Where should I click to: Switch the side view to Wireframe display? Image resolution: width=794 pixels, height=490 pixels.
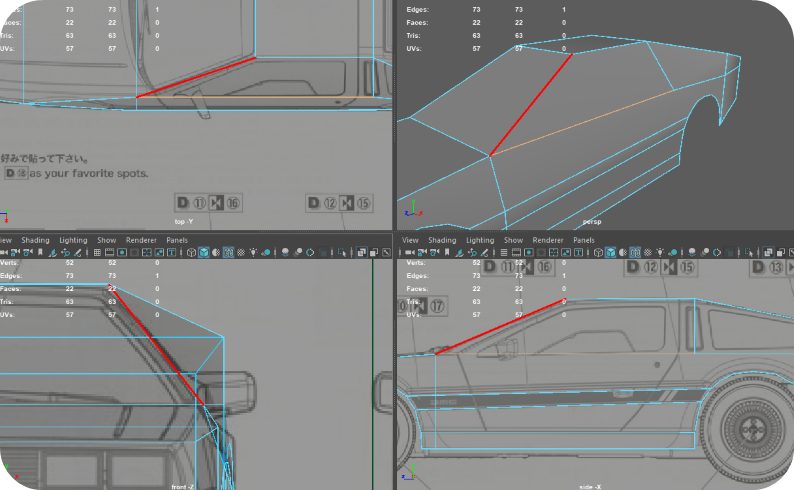(598, 252)
